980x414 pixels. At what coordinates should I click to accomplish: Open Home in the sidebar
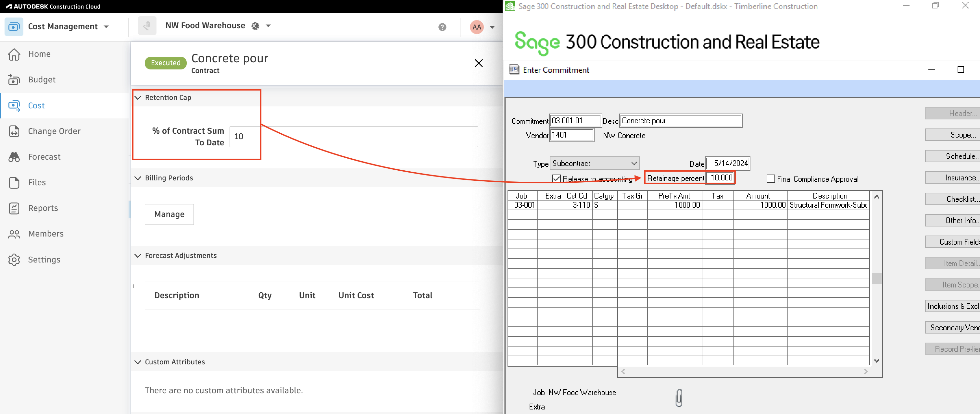(x=40, y=55)
